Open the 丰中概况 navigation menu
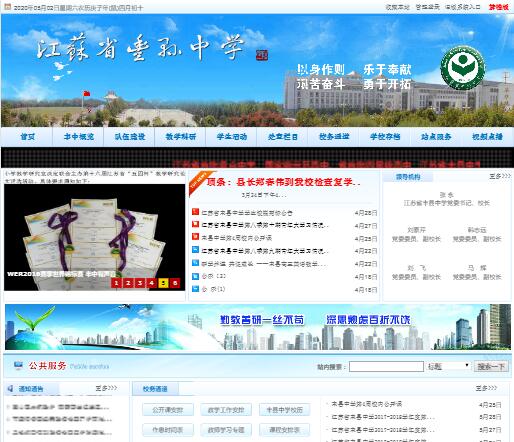Viewport: 514px width, 442px height. click(x=79, y=137)
